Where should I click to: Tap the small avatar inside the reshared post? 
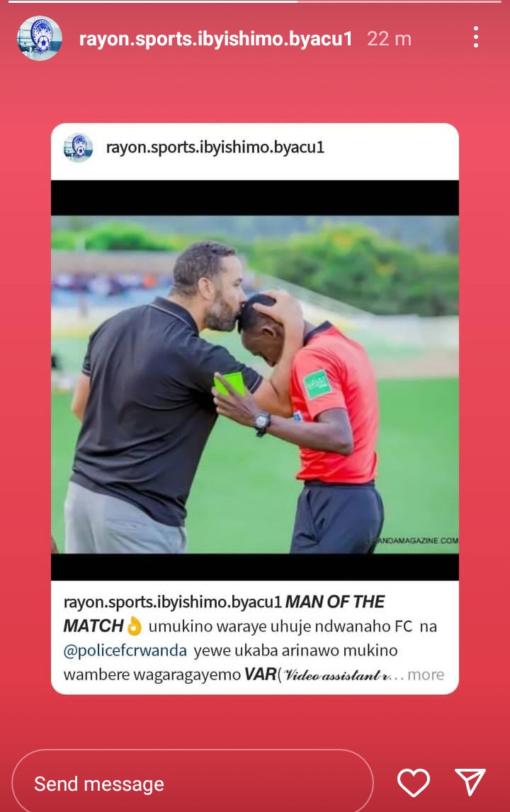(x=78, y=147)
